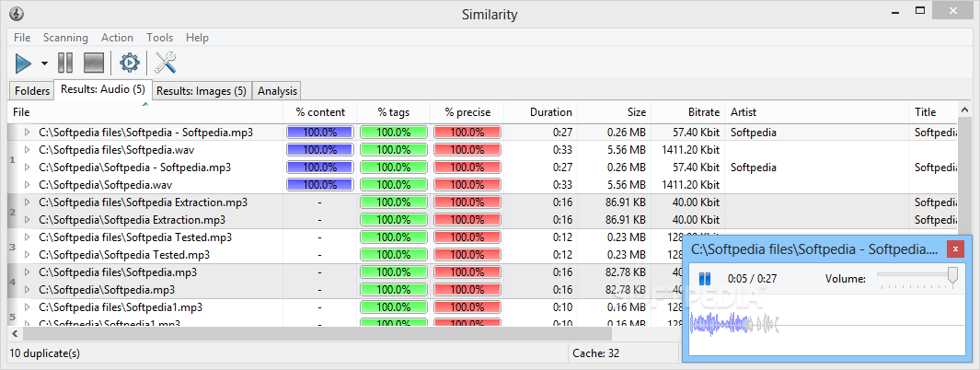Sort by the % precise column
This screenshot has width=980, height=370.
point(467,112)
